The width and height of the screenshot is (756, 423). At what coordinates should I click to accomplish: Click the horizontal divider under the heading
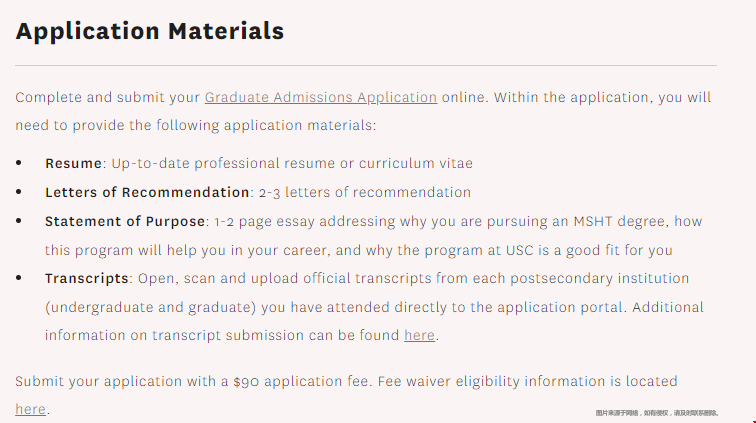pyautogui.click(x=366, y=65)
